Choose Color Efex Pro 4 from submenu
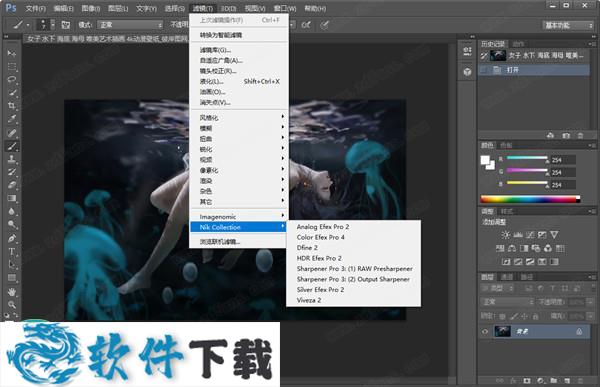The height and width of the screenshot is (387, 600). click(x=321, y=237)
